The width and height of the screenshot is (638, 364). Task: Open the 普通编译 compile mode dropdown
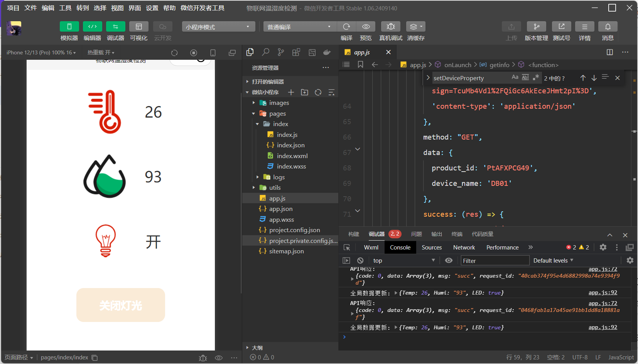point(300,27)
